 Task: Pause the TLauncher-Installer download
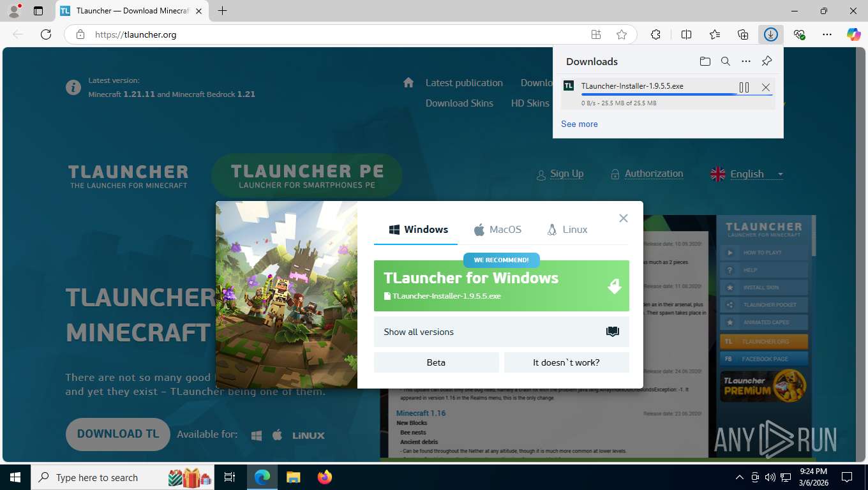tap(744, 87)
